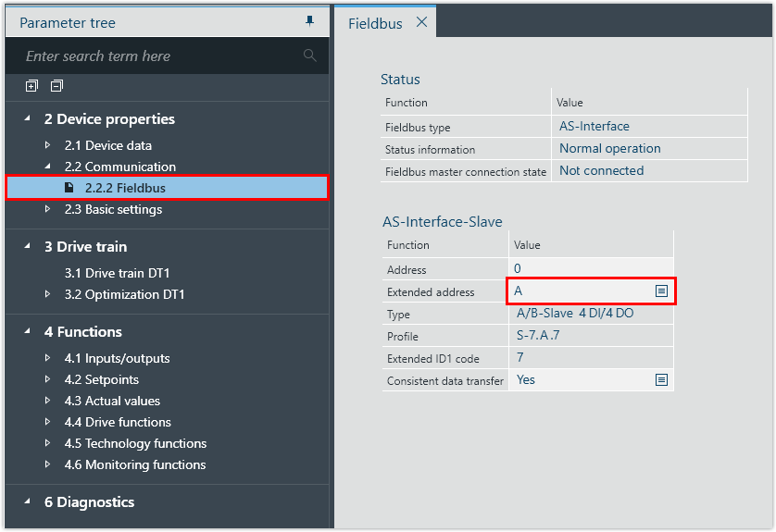The height and width of the screenshot is (532, 776).
Task: Open 4.5 Technology functions item
Action: point(135,443)
